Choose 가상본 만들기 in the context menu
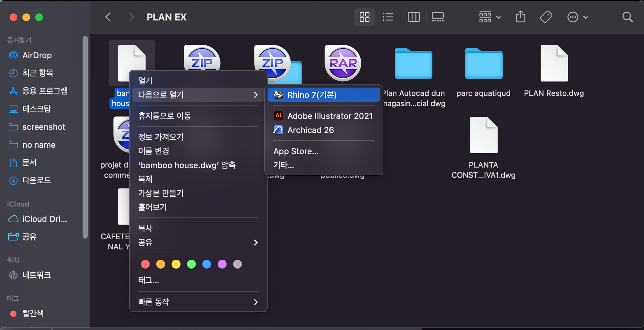644x330 pixels. pyautogui.click(x=198, y=193)
